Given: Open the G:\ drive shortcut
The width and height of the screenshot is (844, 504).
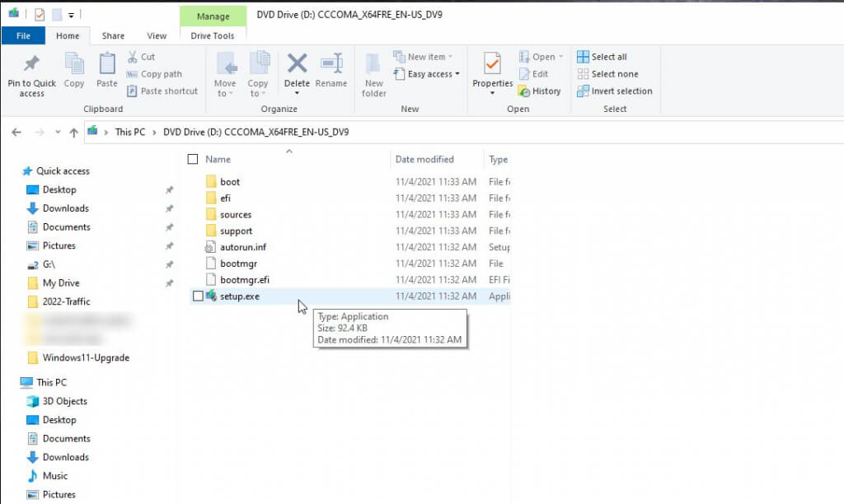Looking at the screenshot, I should (49, 264).
